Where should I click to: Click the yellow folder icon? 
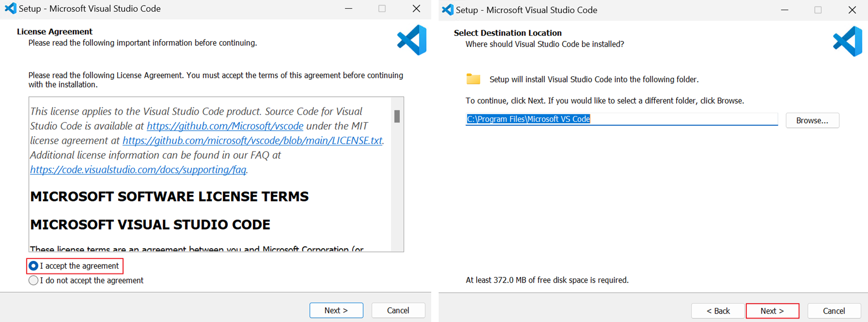pyautogui.click(x=473, y=79)
